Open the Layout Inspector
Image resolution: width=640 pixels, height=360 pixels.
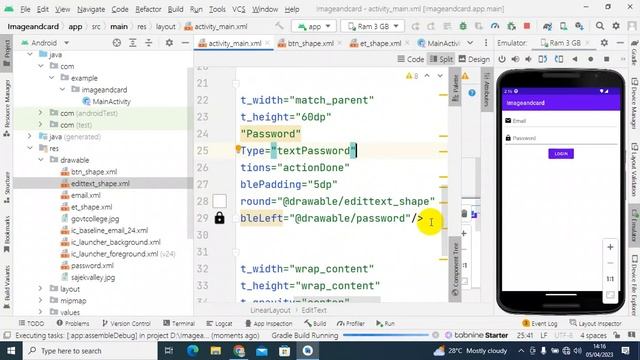point(595,323)
